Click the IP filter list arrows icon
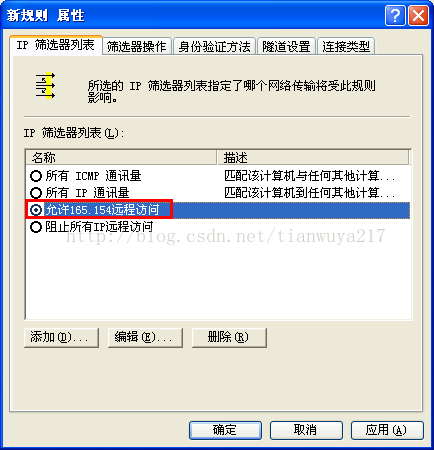Viewport: 434px width, 450px height. pyautogui.click(x=45, y=86)
